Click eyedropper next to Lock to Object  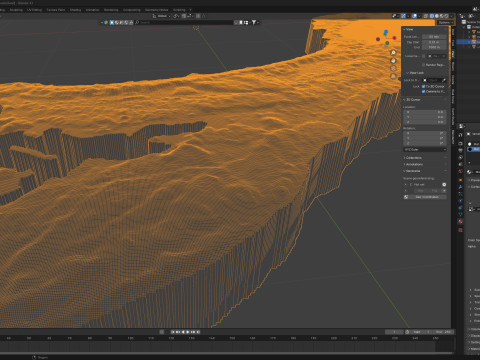click(444, 80)
